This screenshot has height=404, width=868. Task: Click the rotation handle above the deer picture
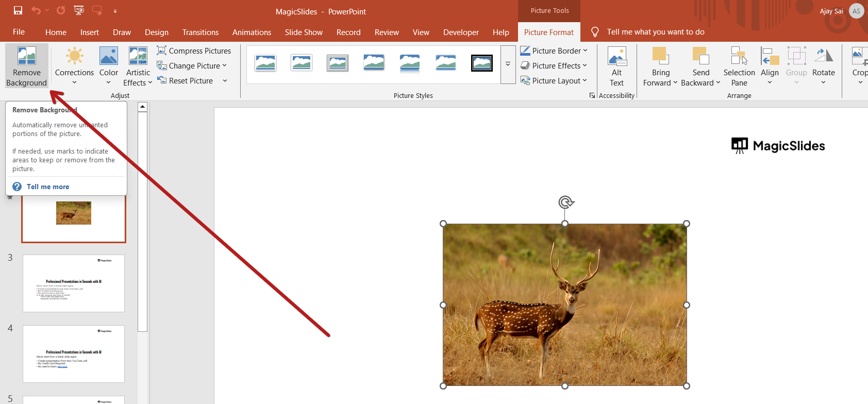pos(565,202)
